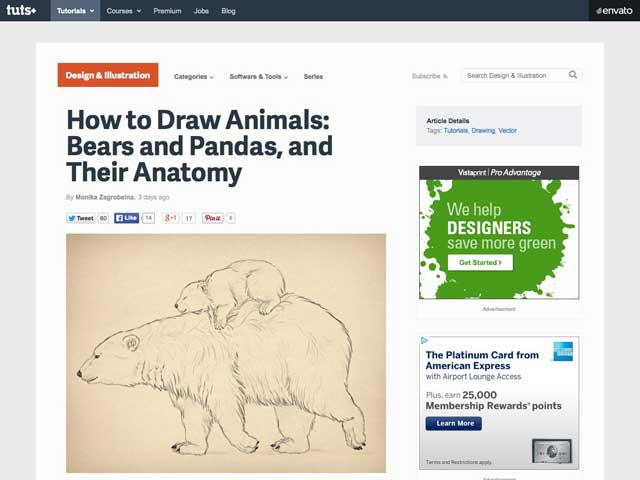Click the Twitter Tweet button
This screenshot has width=640, height=480.
pos(81,218)
